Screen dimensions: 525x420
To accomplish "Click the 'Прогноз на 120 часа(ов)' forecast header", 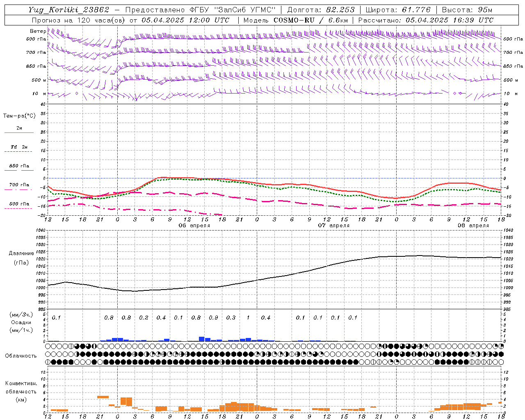I will [78, 20].
